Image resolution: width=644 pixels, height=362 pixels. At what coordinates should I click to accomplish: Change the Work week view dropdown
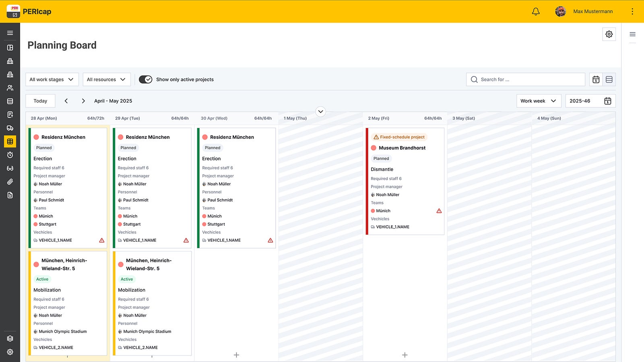pyautogui.click(x=539, y=101)
